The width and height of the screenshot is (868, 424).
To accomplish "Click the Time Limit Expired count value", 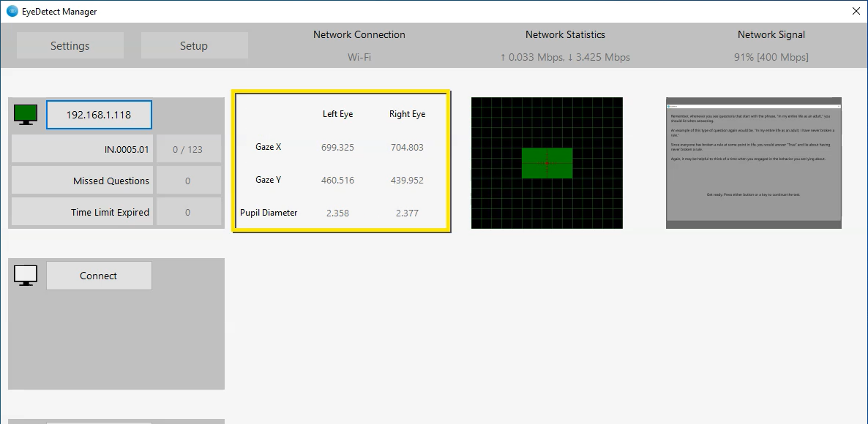I will tap(187, 212).
